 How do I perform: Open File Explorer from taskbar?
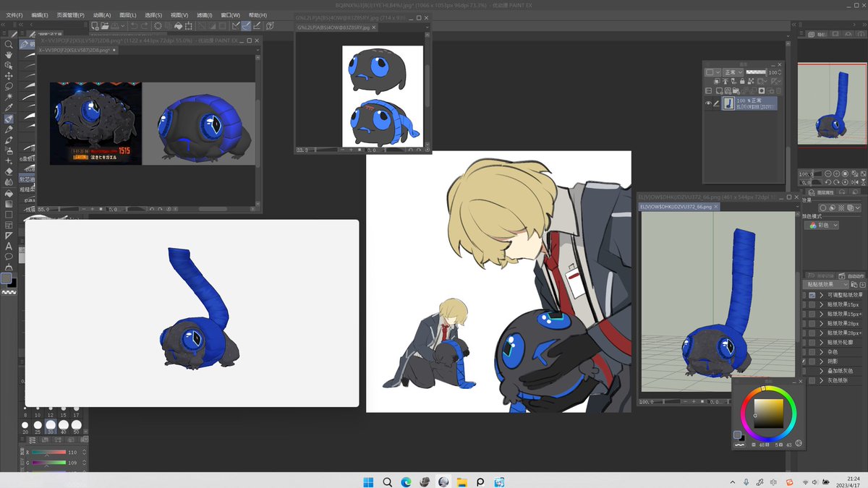462,481
